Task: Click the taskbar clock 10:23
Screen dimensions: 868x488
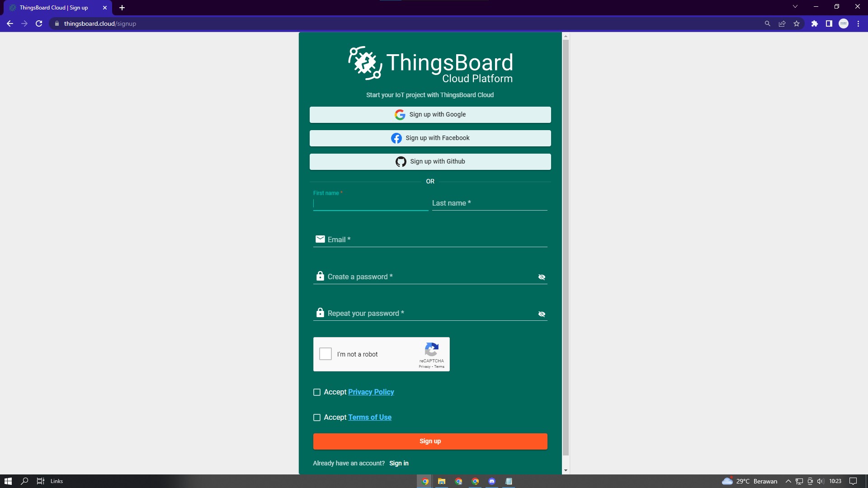Action: (835, 481)
